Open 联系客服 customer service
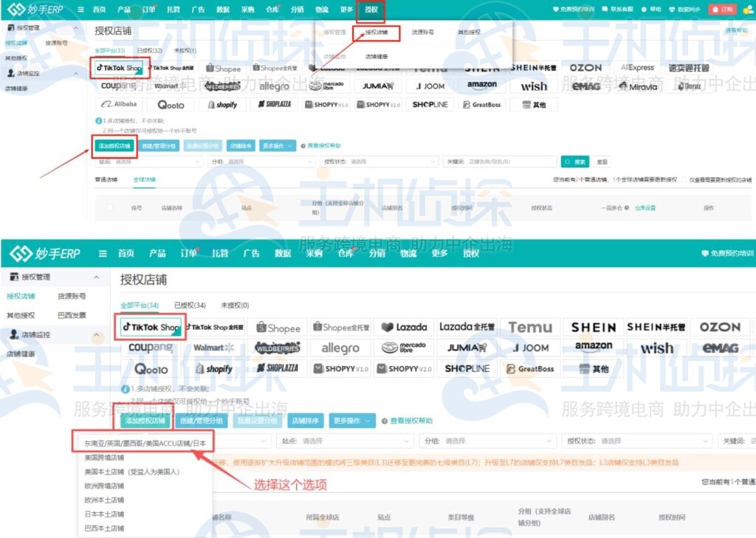756x538 pixels. (x=616, y=10)
